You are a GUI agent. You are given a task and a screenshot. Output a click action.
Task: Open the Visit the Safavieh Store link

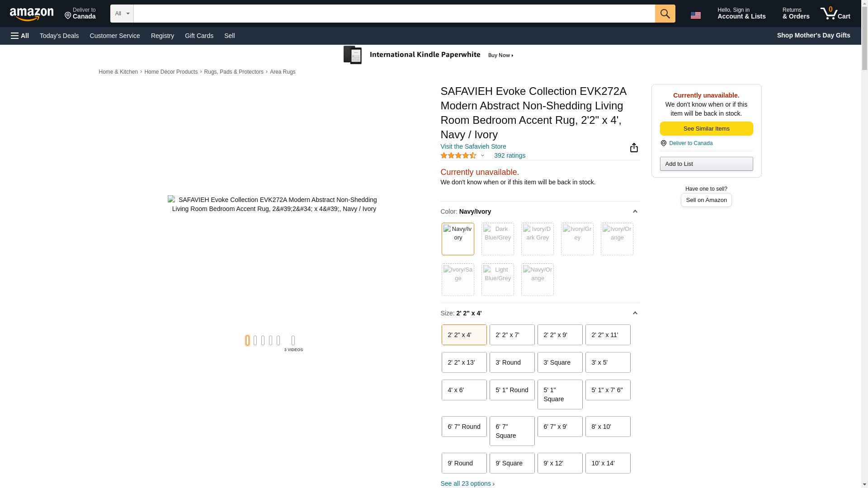[473, 146]
